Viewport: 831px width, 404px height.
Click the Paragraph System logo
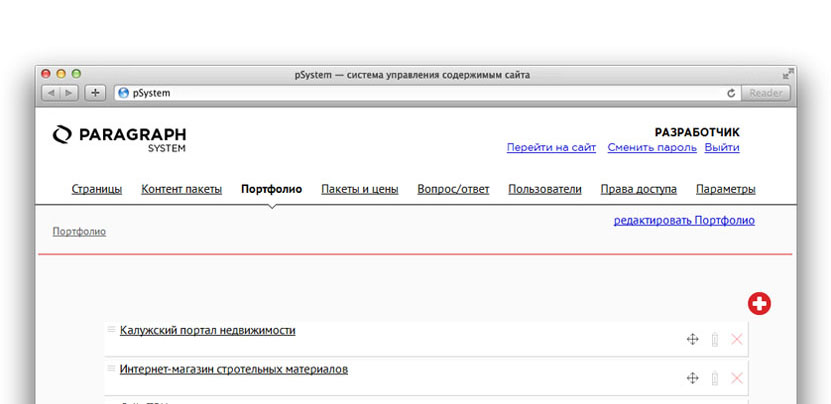click(x=119, y=139)
